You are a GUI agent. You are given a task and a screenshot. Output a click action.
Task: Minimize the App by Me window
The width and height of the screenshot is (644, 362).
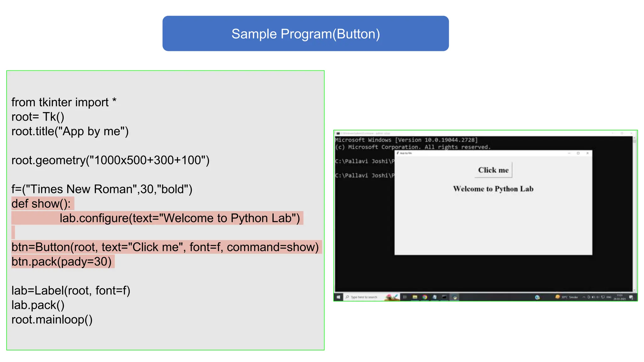pos(569,153)
